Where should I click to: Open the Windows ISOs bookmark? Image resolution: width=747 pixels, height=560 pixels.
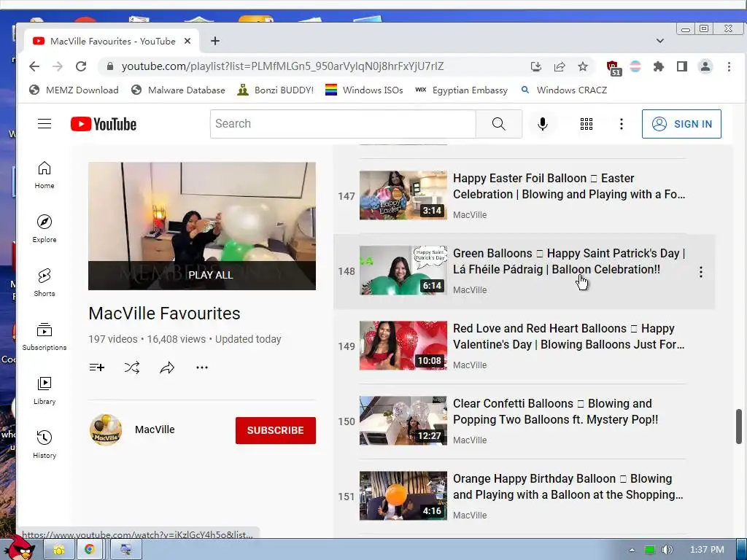pyautogui.click(x=365, y=90)
